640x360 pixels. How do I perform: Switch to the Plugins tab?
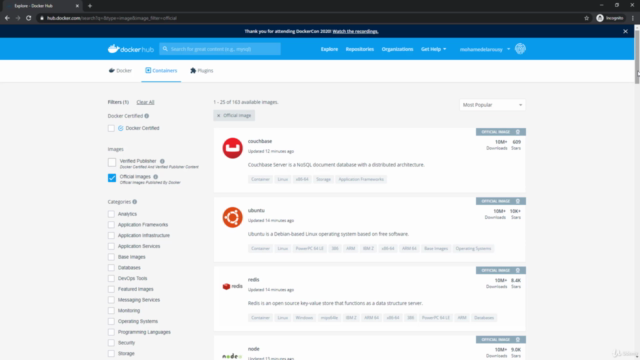click(x=202, y=71)
